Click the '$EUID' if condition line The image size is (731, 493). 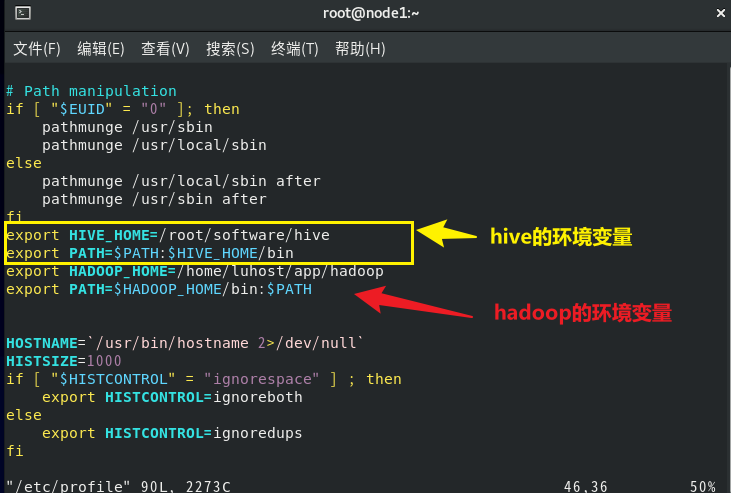[123, 109]
